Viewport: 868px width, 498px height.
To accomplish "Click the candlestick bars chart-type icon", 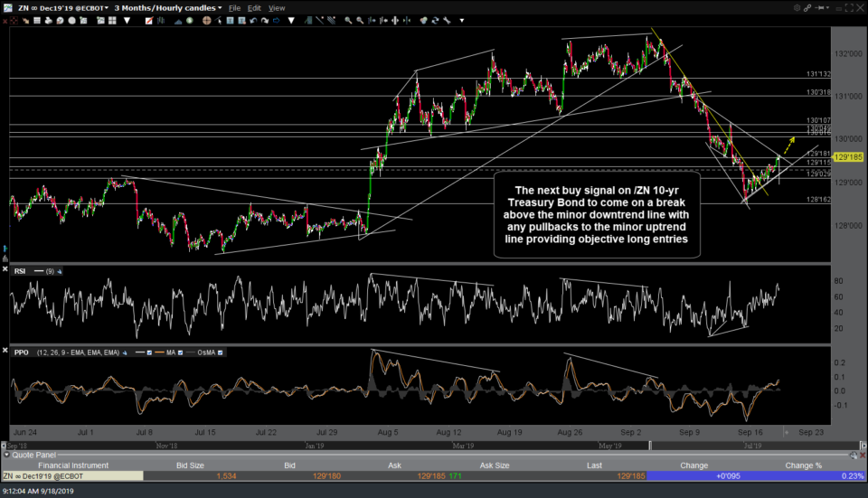I will pos(161,21).
